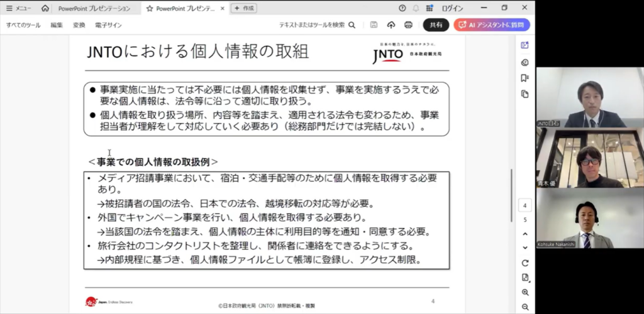Open the bookmarks panel icon in sidebar
This screenshot has width=644, height=314.
point(525,78)
